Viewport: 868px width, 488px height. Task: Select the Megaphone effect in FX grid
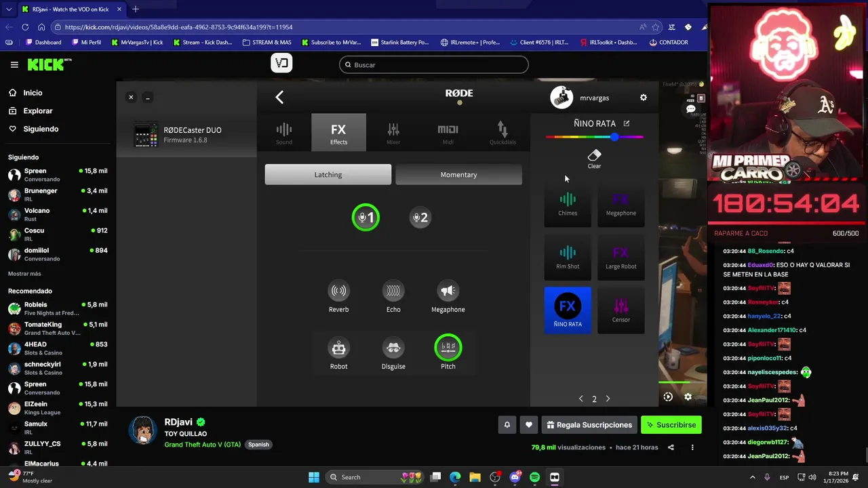(x=448, y=291)
